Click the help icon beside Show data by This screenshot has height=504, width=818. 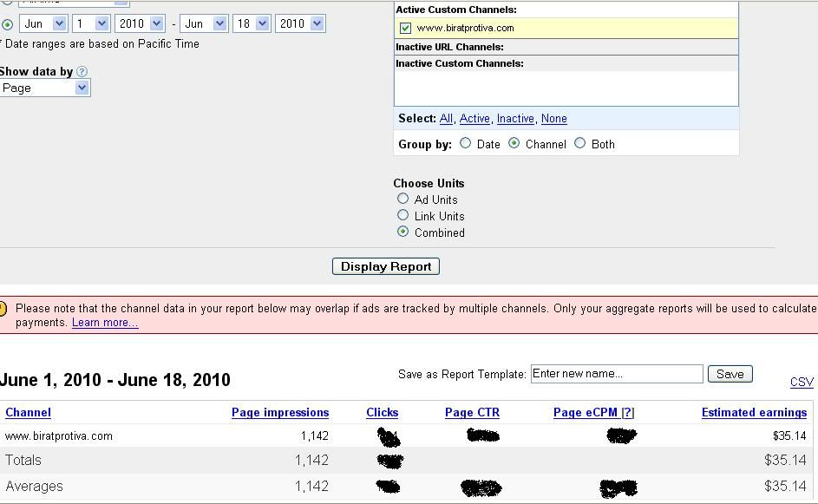point(82,72)
